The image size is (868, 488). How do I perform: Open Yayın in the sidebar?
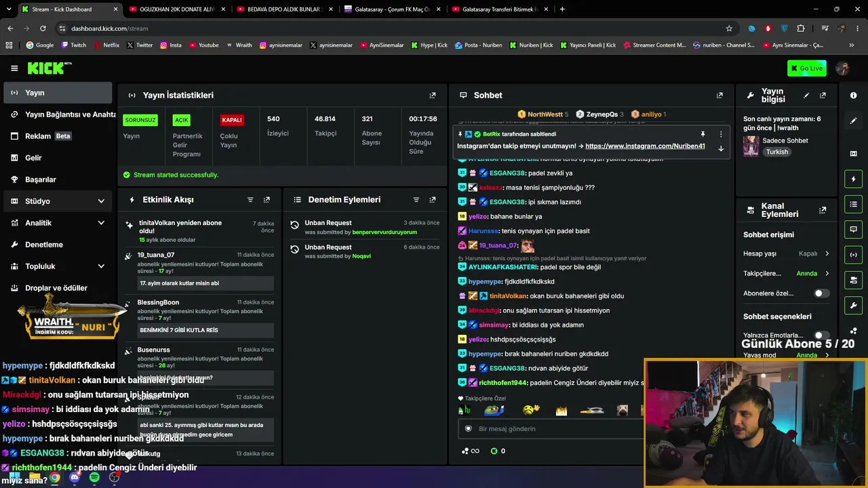click(58, 93)
